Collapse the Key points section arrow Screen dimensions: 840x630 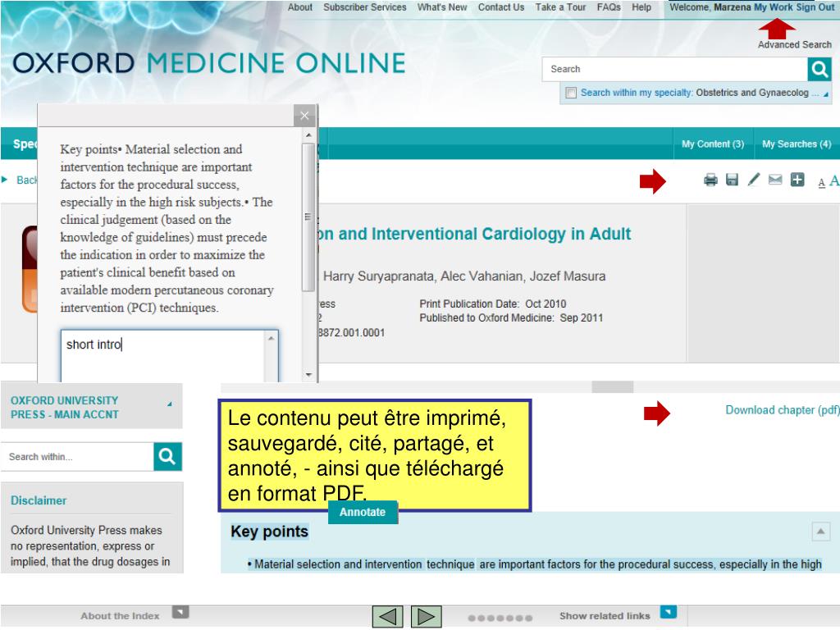point(820,532)
